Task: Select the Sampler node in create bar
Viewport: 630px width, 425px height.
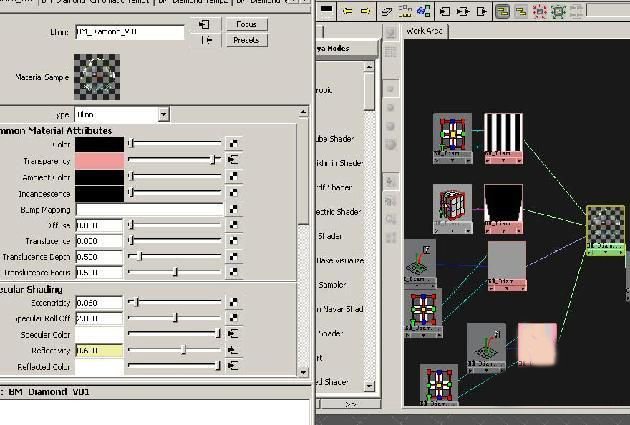Action: (x=332, y=284)
